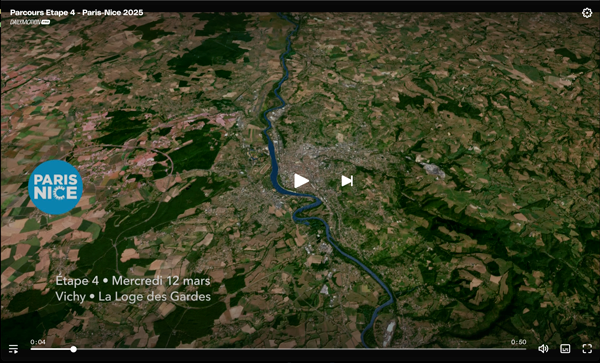Open the player settings gear
This screenshot has height=363, width=600.
(587, 13)
